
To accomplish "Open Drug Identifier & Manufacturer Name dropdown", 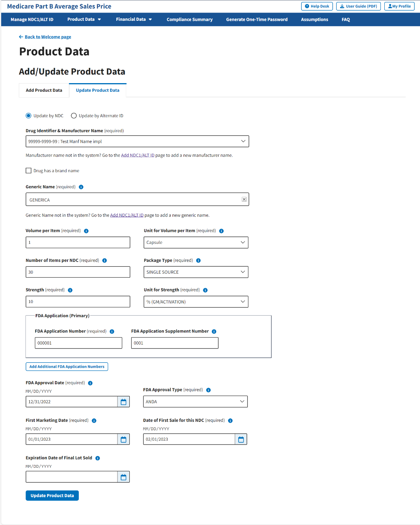I will point(137,142).
